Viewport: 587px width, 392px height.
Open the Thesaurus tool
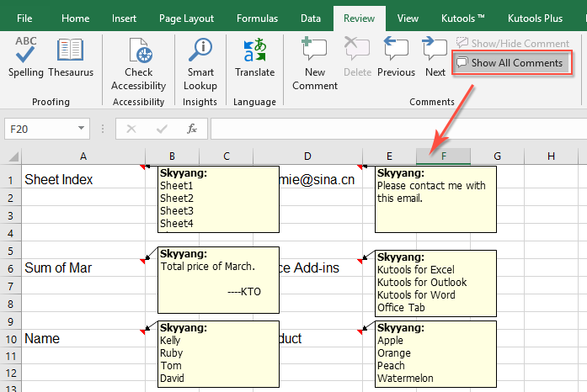pos(70,57)
